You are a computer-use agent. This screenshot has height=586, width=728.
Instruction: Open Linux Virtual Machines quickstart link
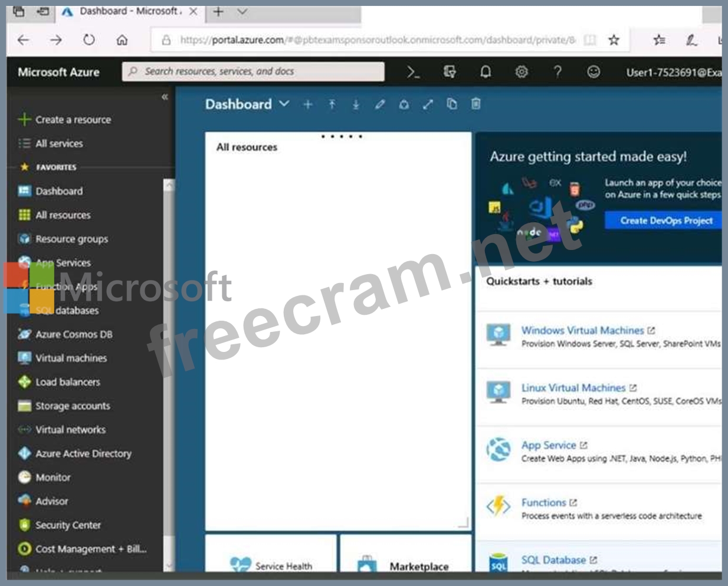573,388
